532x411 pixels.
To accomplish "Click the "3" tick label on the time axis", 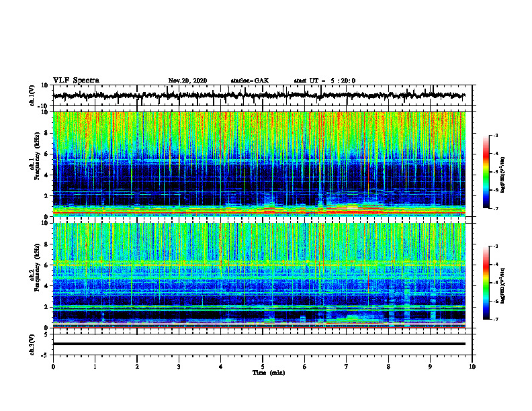I will pos(179,367).
